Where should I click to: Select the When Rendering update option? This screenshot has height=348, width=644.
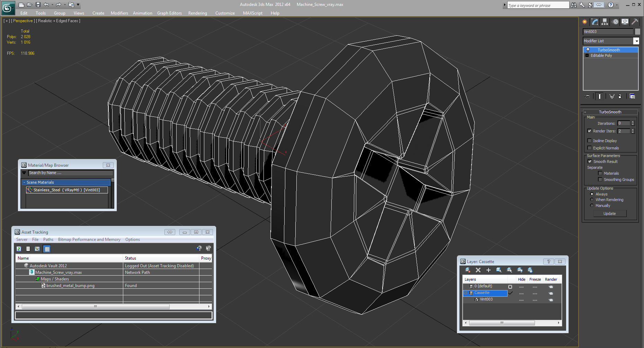592,200
